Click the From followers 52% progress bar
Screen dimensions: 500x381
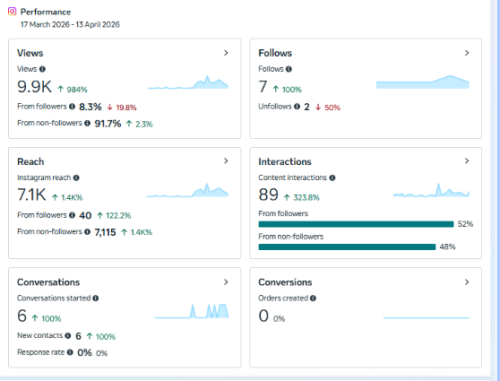356,224
